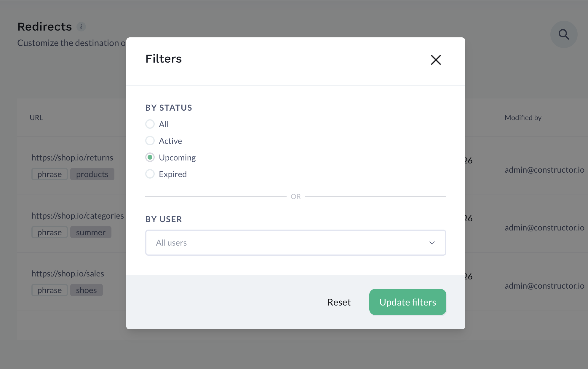Click the Update filters button
This screenshot has width=588, height=369.
tap(408, 302)
